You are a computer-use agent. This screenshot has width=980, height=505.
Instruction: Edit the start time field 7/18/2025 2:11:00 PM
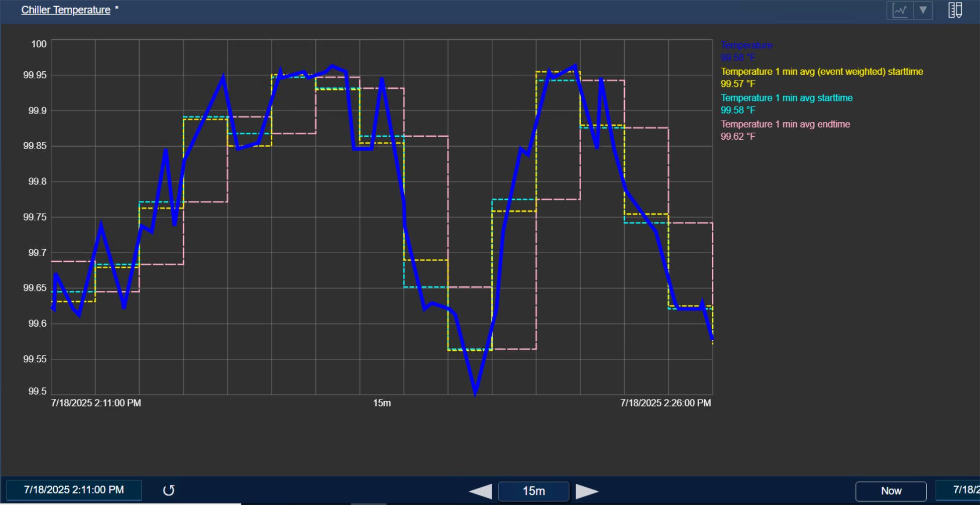(x=74, y=490)
